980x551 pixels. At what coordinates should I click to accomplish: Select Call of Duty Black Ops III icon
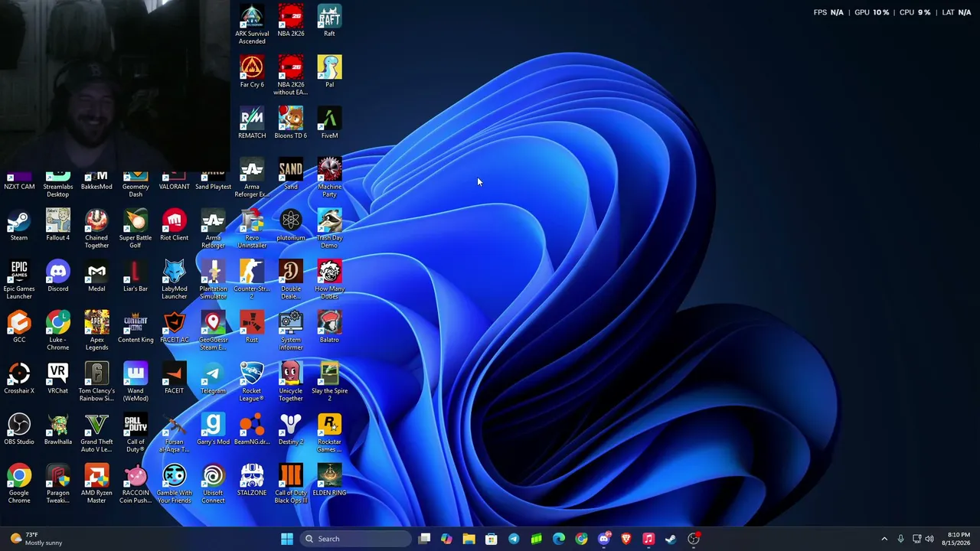[291, 484]
